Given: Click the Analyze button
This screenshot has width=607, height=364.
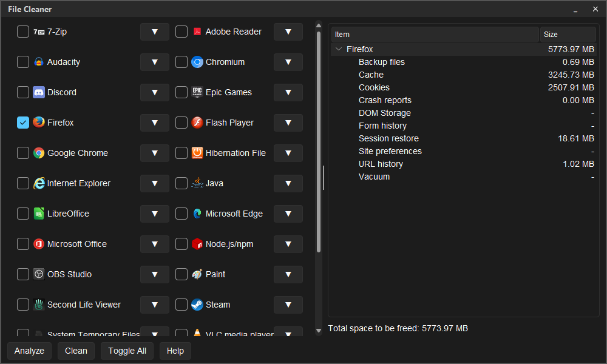Looking at the screenshot, I should click(29, 351).
